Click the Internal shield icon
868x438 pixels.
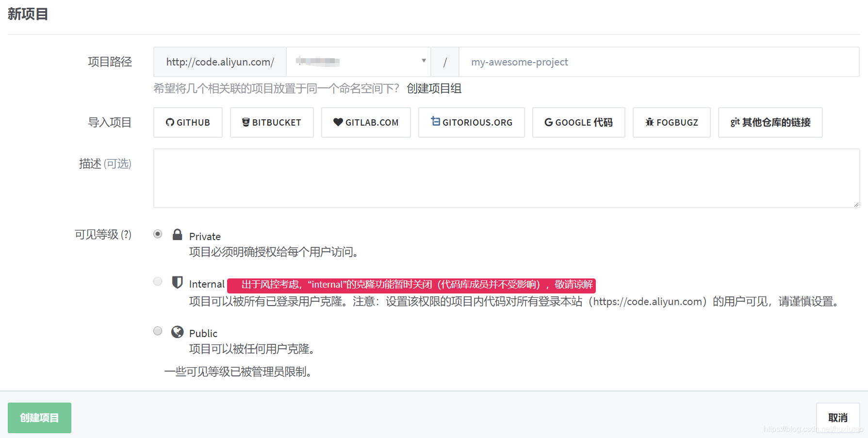pyautogui.click(x=178, y=282)
